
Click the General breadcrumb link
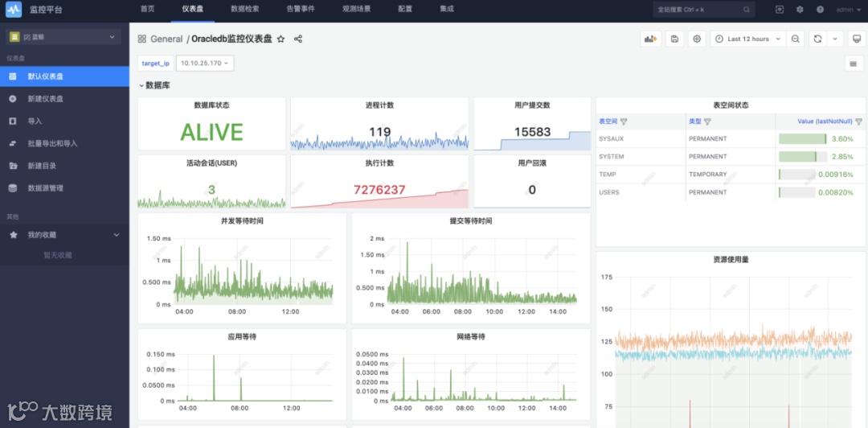tap(166, 39)
